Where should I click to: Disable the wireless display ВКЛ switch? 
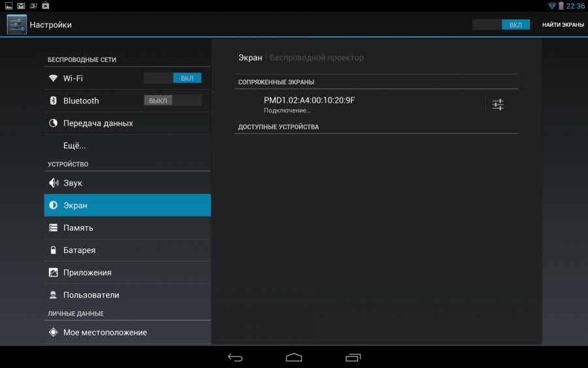(x=501, y=25)
